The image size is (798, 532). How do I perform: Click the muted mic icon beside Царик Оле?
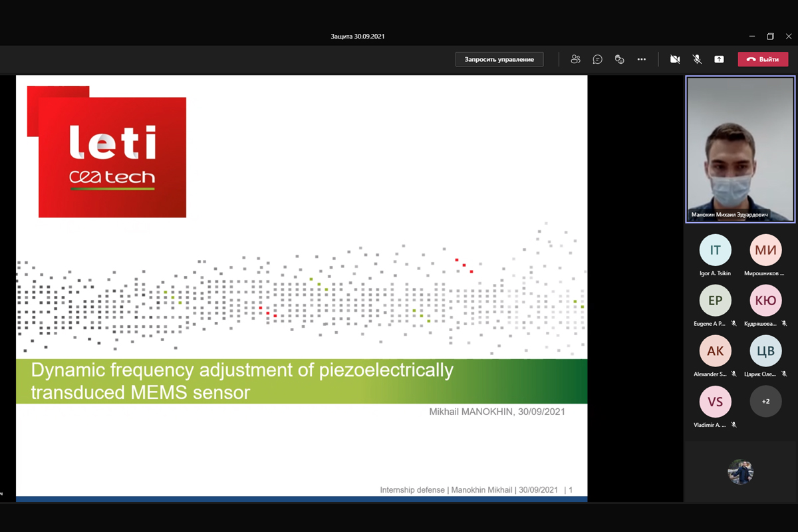coord(784,374)
